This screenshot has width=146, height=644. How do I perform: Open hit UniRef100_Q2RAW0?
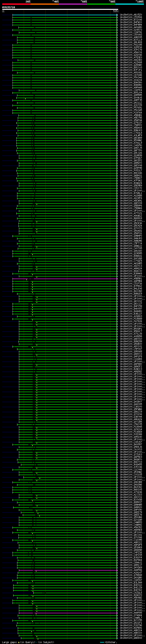[131, 65]
